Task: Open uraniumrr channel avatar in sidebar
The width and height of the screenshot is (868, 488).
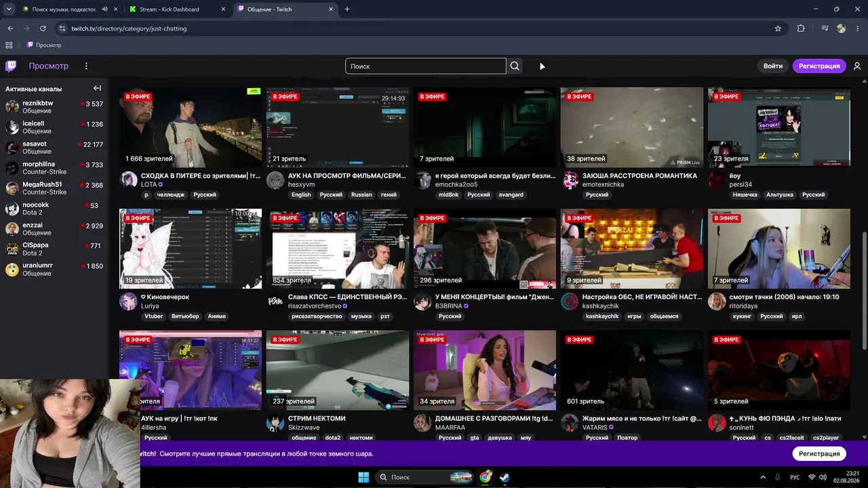Action: [x=12, y=269]
